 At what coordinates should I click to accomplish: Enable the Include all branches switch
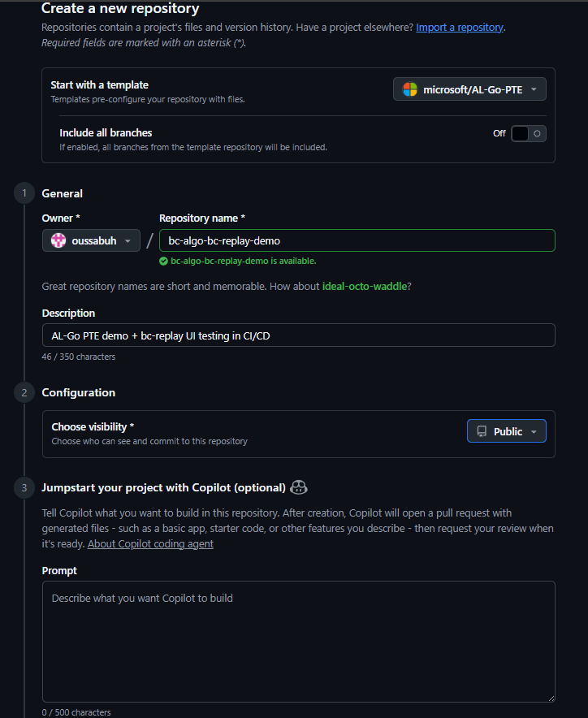528,133
